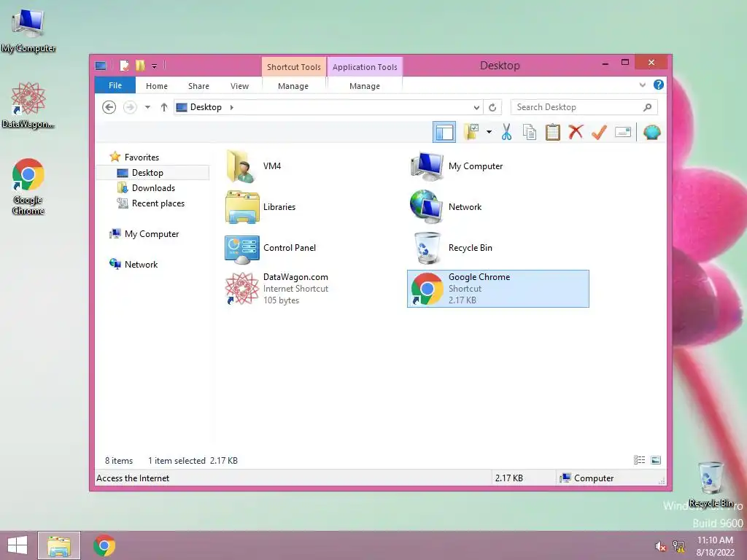747x560 pixels.
Task: Click My Computer desktop icon
Action: click(x=28, y=31)
